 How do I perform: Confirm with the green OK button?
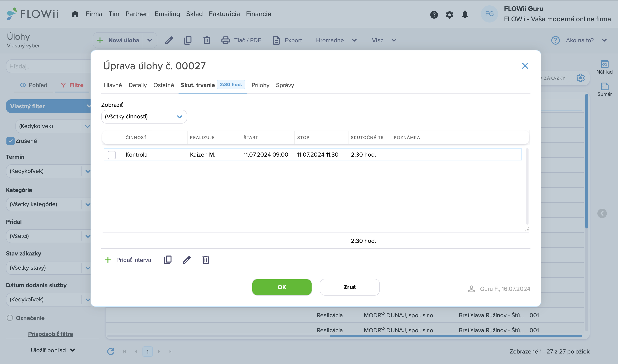[282, 287]
